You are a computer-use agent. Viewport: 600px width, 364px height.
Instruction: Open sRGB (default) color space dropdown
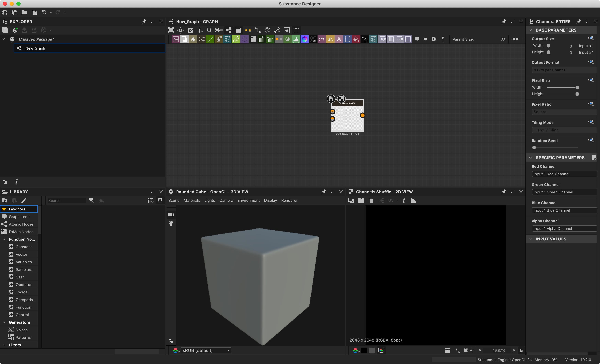pos(206,350)
